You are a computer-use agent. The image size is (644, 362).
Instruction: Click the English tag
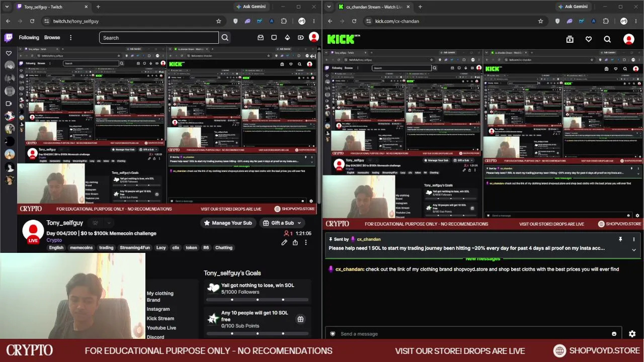tap(56, 247)
